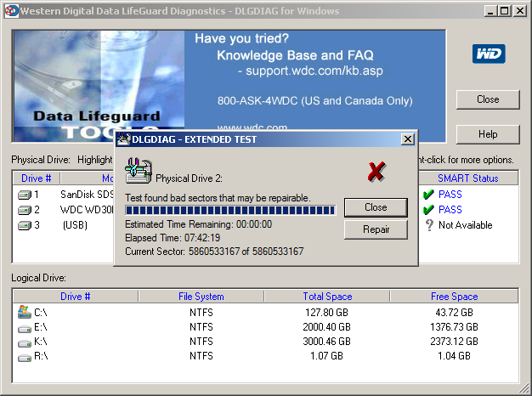Click 3000.46 GB total space value

pyautogui.click(x=326, y=342)
